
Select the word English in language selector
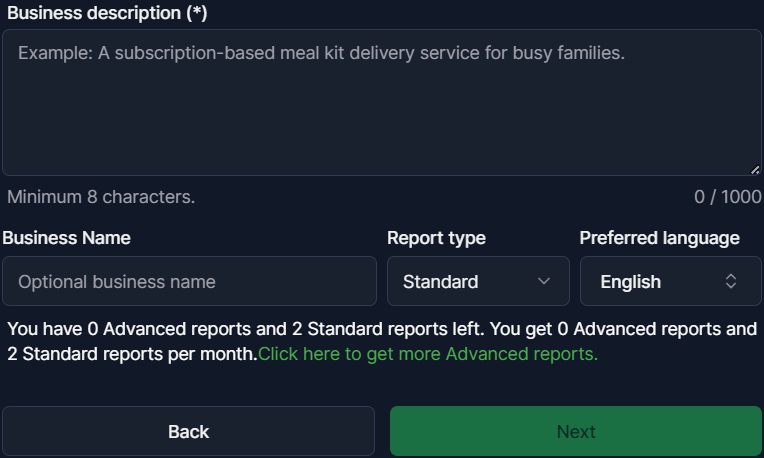(x=630, y=282)
